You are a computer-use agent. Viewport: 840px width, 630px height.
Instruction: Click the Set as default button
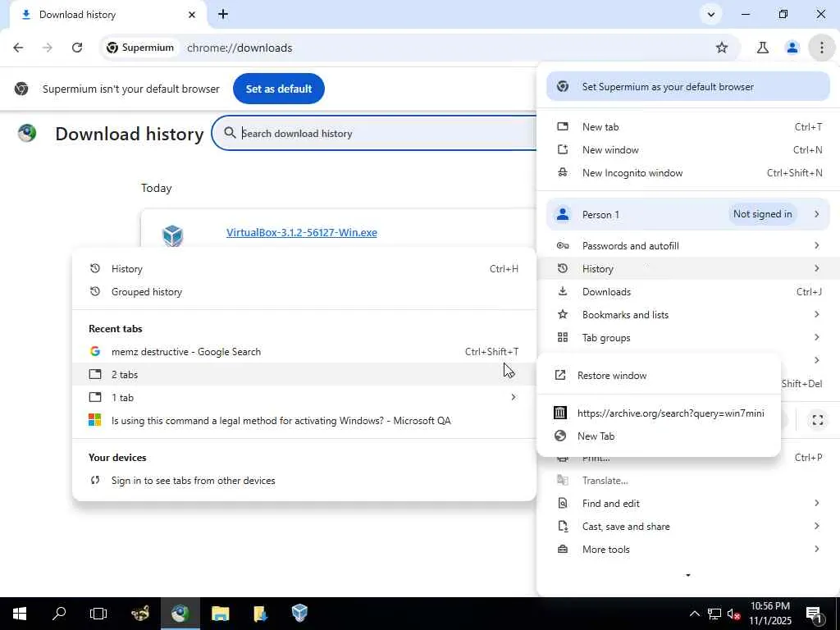pyautogui.click(x=279, y=89)
